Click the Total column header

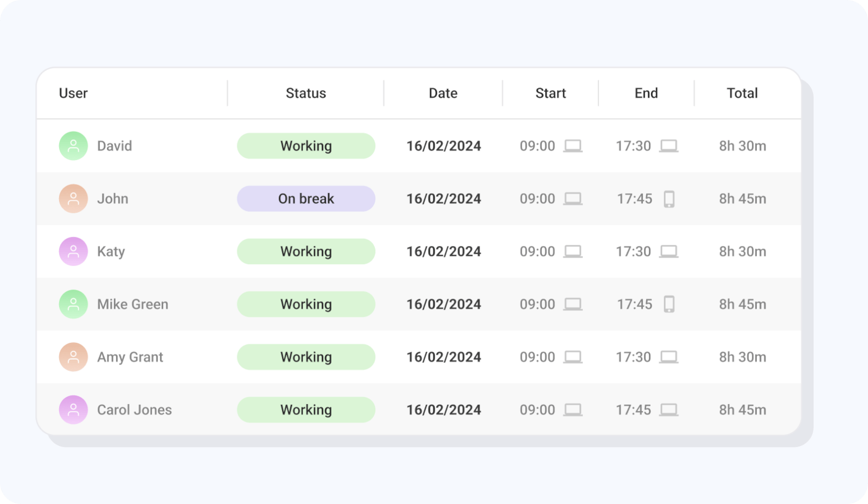(x=742, y=93)
